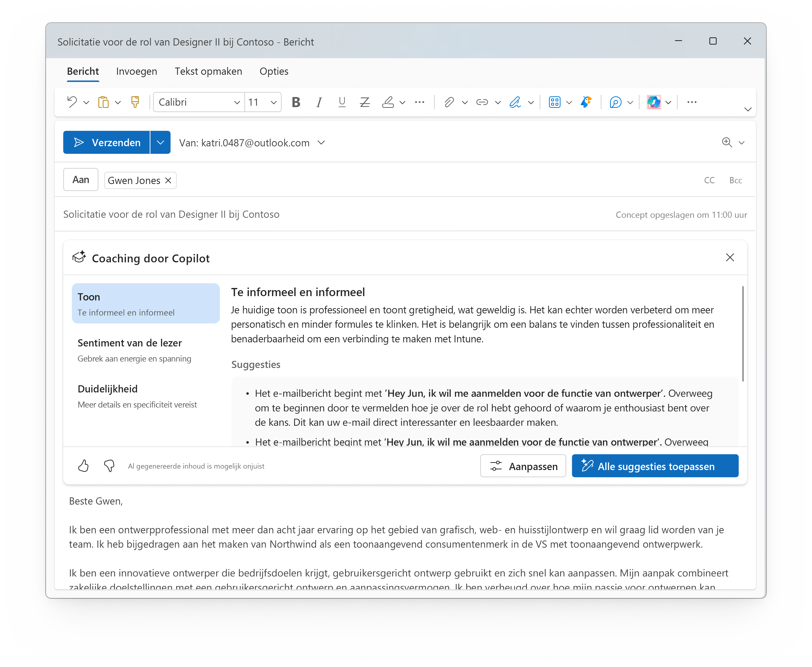This screenshot has height=667, width=812.
Task: Expand the Apps dropdown arrow
Action: point(569,103)
